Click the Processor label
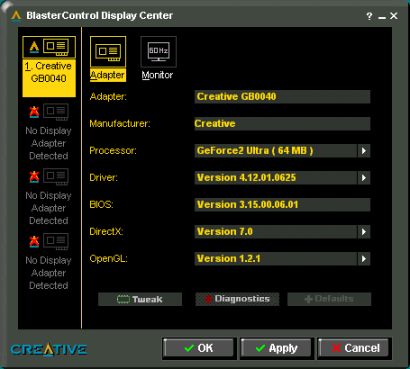 (x=113, y=151)
